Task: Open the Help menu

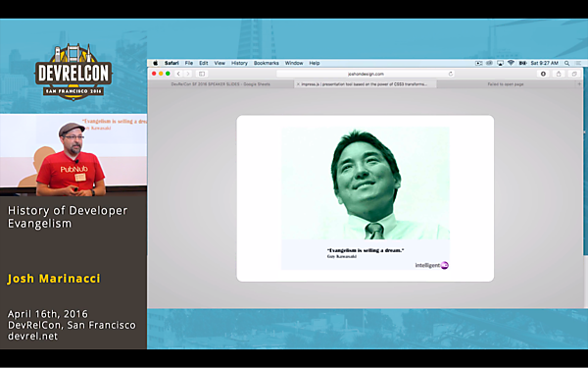Action: [315, 63]
